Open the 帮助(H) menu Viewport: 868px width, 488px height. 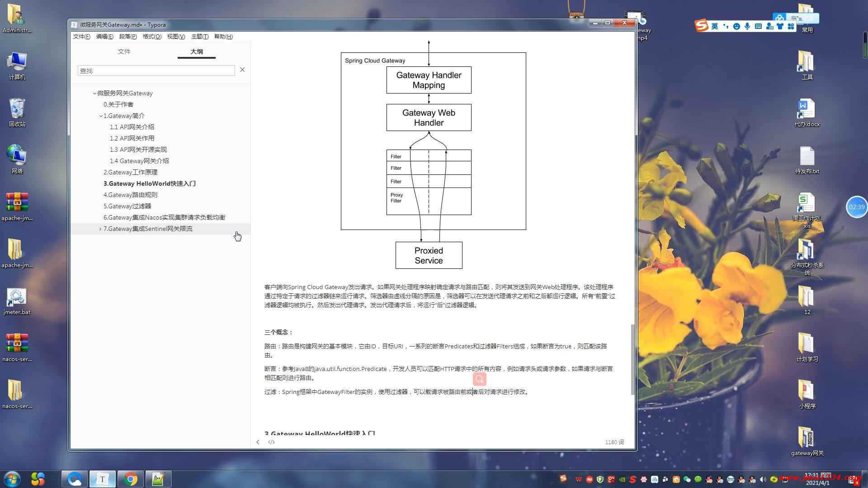point(223,37)
